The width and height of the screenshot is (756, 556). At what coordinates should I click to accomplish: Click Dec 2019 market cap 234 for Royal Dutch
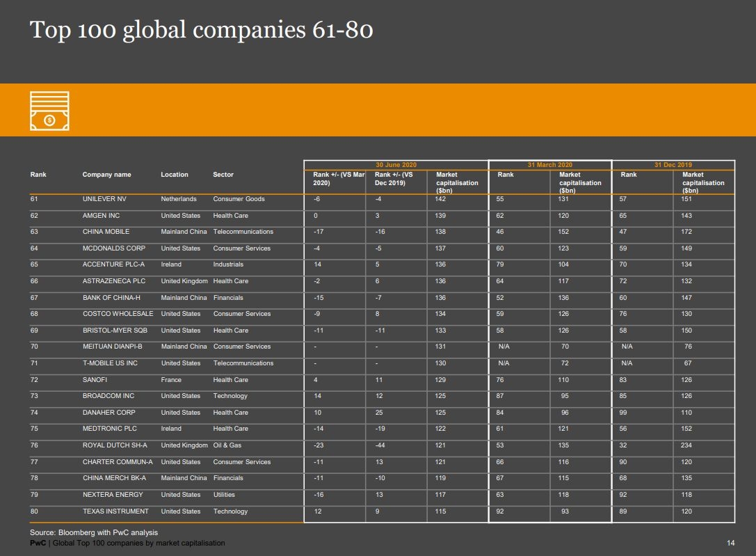[686, 445]
